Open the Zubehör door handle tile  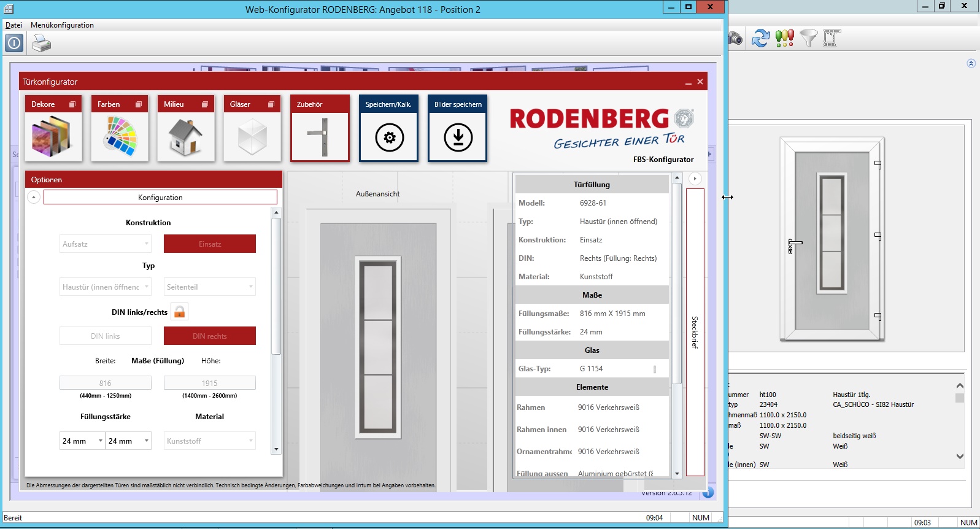tap(320, 128)
